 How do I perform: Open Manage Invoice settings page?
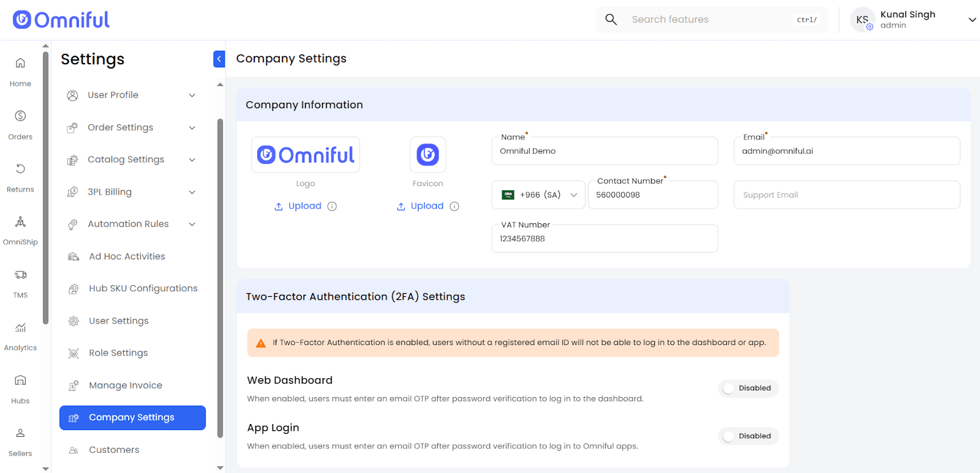point(125,385)
